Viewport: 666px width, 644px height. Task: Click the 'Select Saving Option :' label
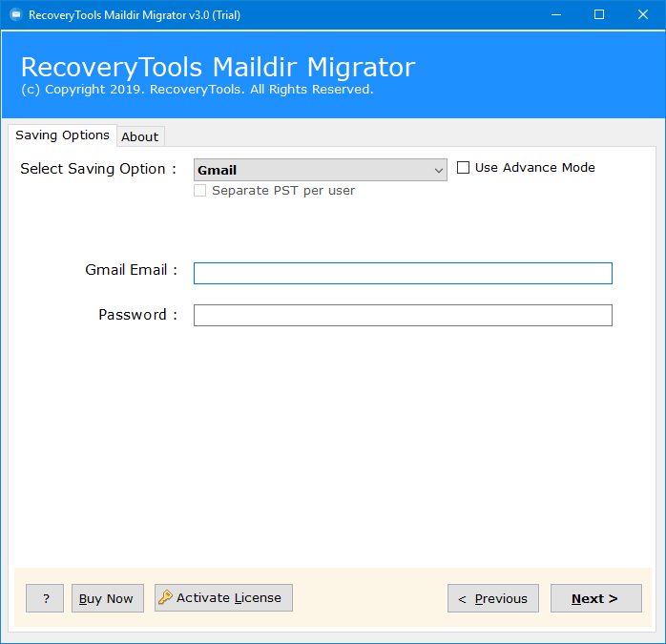[x=98, y=169]
